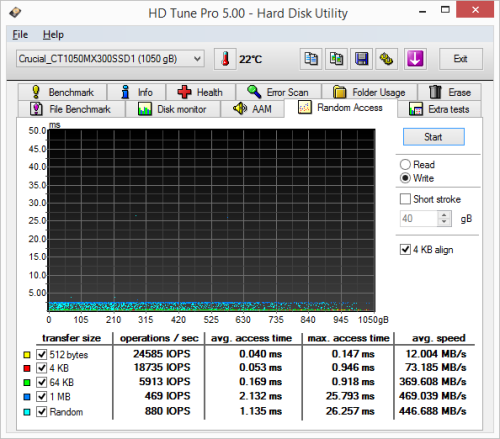Open the File menu
Screen dimensions: 500x439
(20, 35)
